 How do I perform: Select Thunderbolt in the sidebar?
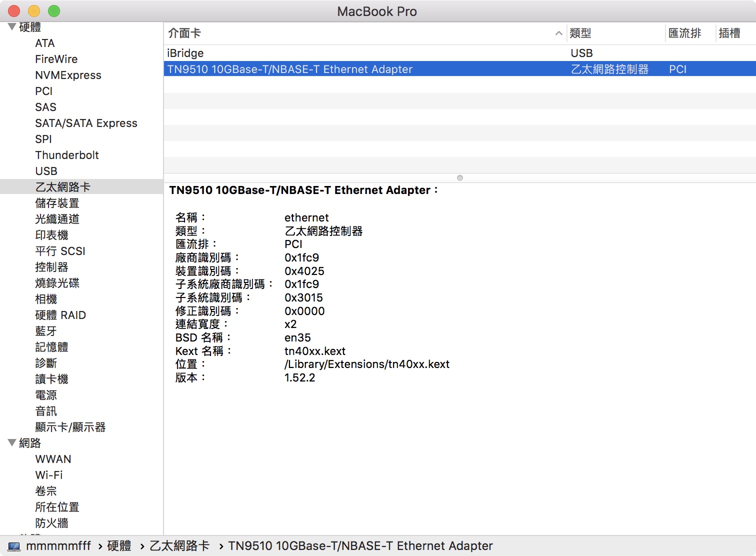point(67,155)
